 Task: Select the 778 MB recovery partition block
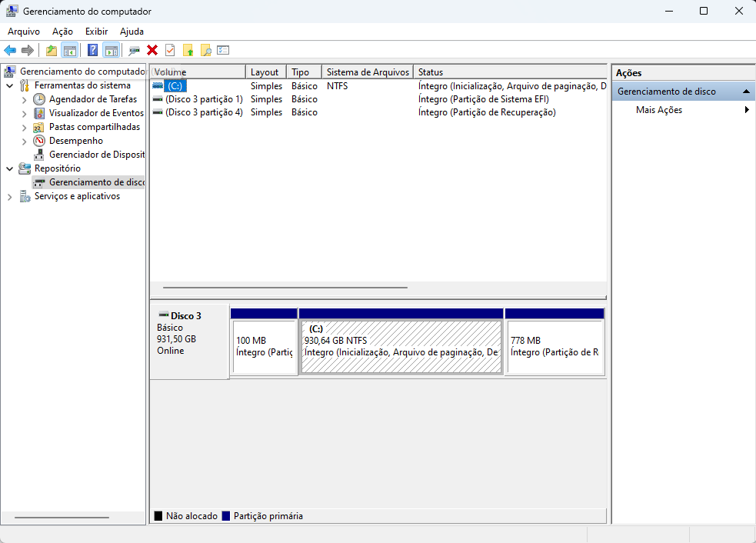point(555,341)
